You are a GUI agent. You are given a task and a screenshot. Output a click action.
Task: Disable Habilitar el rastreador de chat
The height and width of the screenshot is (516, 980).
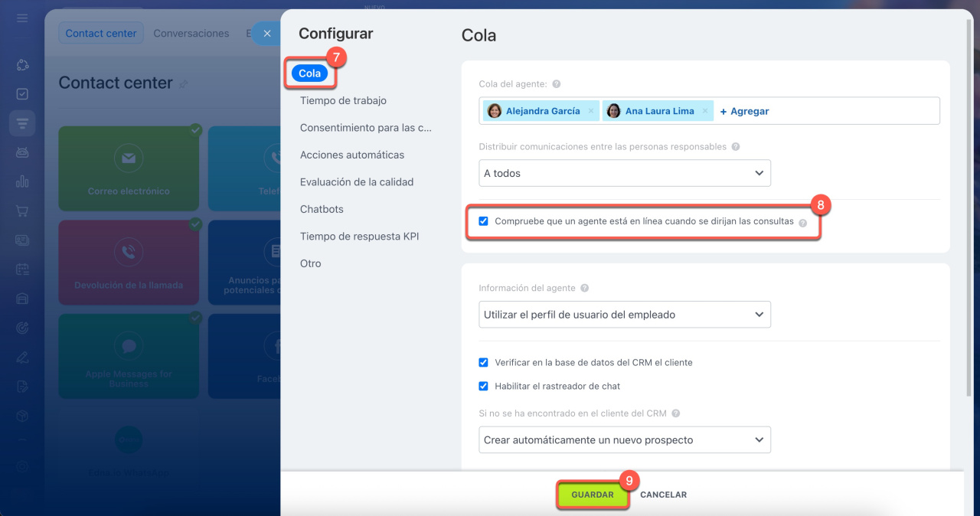[483, 387]
